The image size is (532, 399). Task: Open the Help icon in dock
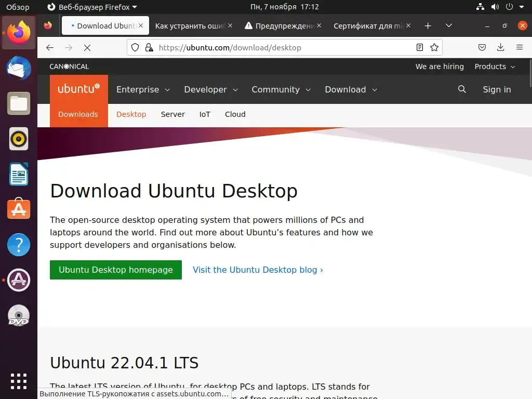coord(19,245)
